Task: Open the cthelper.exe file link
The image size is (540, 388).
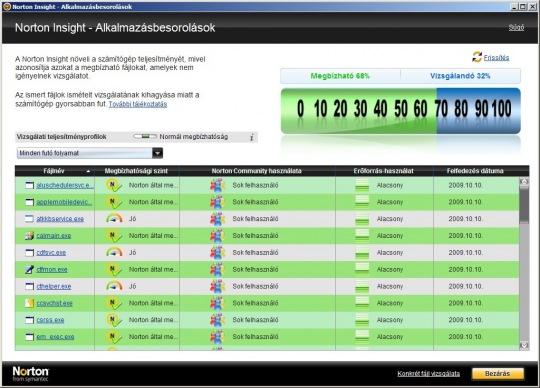Action: pos(54,286)
